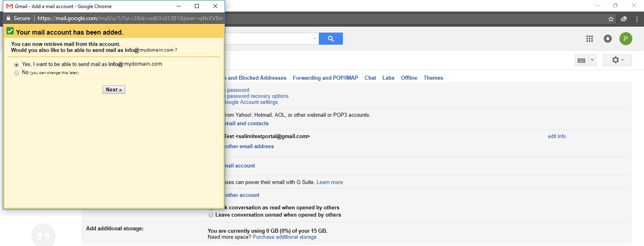644x246 pixels.
Task: Click the Next » button
Action: pyautogui.click(x=114, y=90)
